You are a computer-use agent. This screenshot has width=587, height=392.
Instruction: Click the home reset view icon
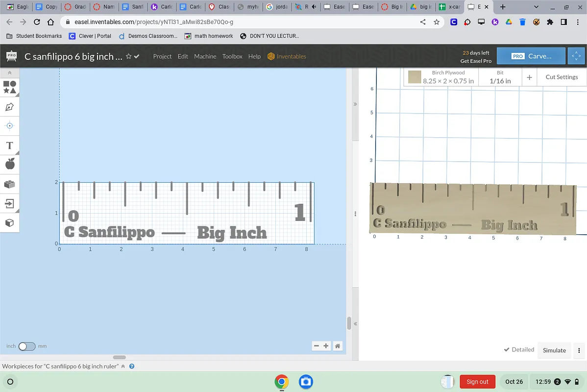(338, 346)
